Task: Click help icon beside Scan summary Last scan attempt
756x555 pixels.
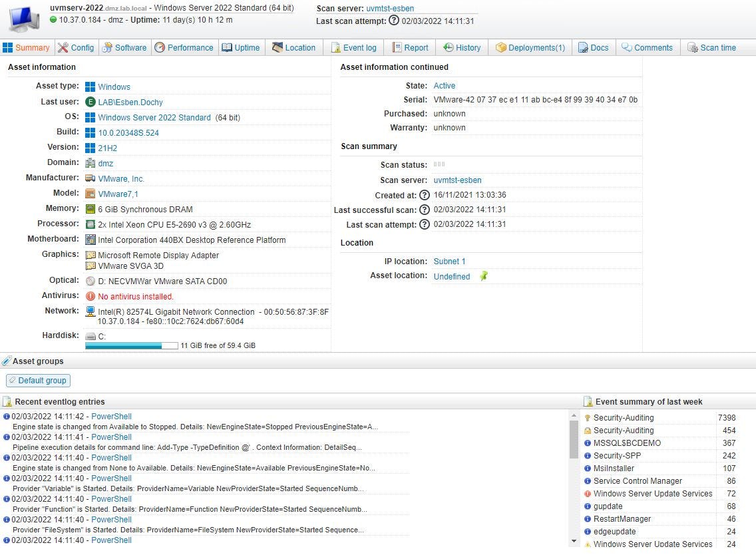Action: click(x=425, y=225)
